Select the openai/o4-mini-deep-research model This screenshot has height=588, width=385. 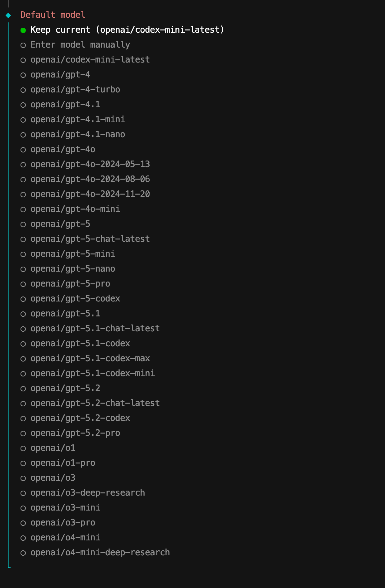(100, 553)
